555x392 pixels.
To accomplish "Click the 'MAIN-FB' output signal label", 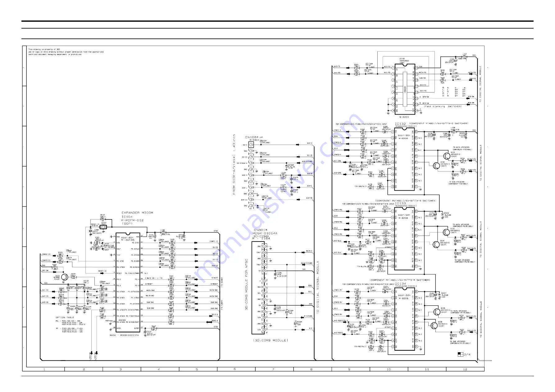I will pos(472,73).
